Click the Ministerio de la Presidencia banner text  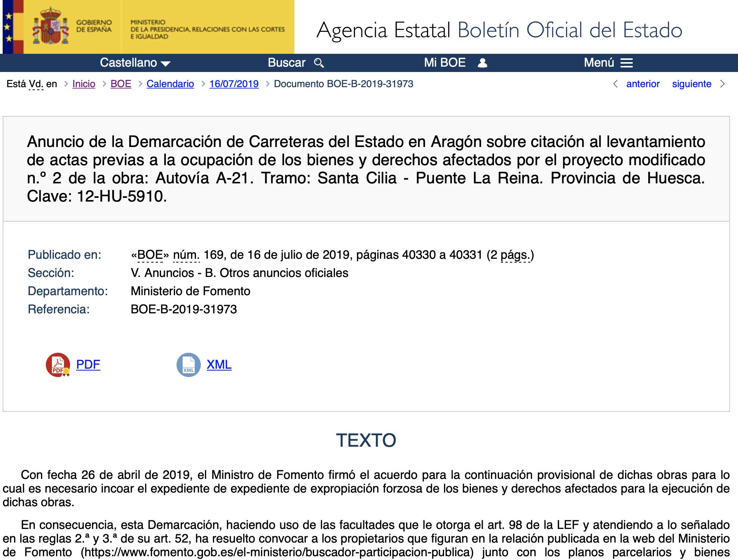207,29
